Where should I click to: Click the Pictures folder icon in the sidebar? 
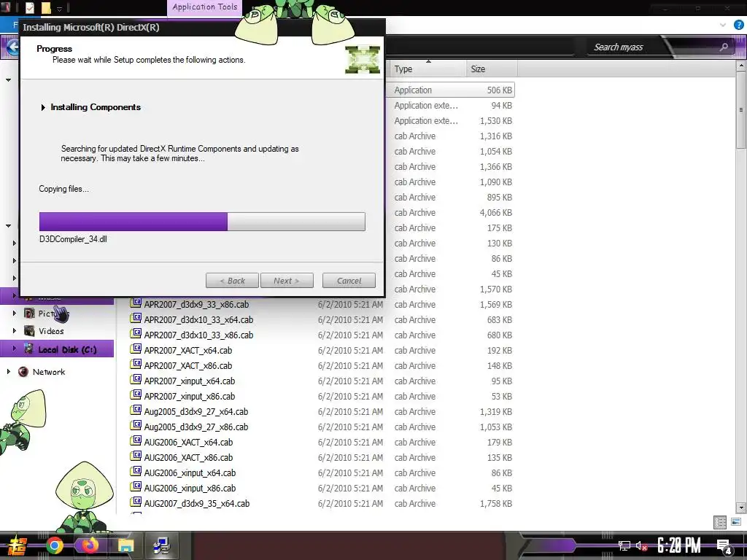(29, 314)
